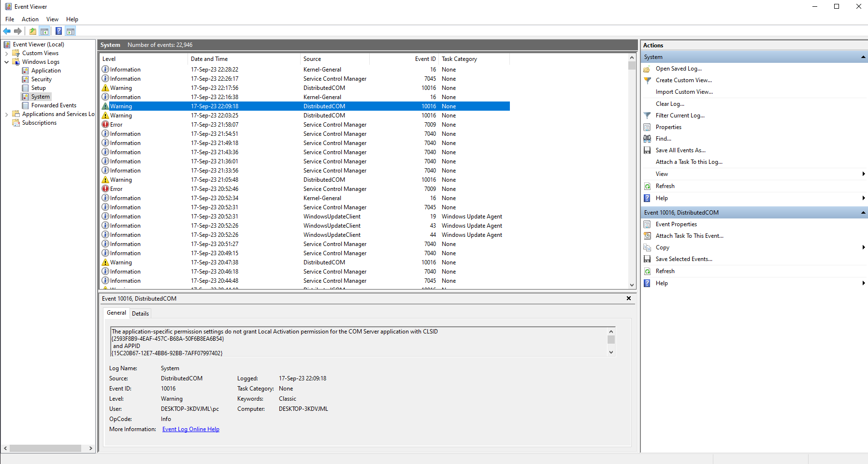Click the Security log icon in tree

26,79
